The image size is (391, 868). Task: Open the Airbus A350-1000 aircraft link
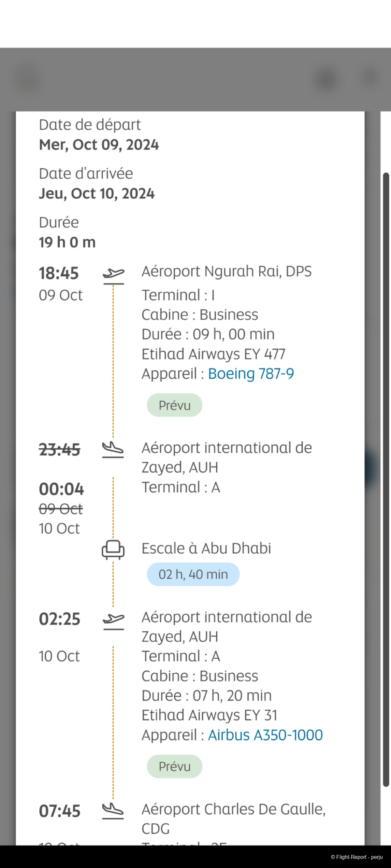pos(265,735)
